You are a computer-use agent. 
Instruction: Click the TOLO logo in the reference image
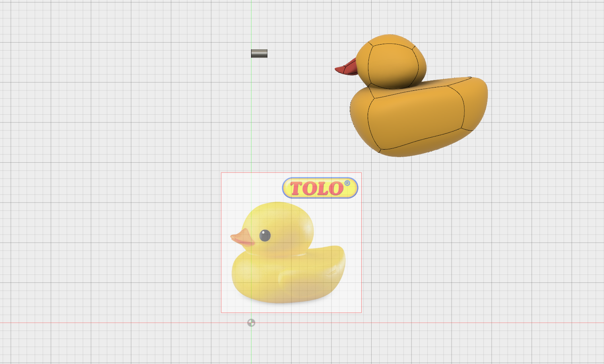(320, 188)
